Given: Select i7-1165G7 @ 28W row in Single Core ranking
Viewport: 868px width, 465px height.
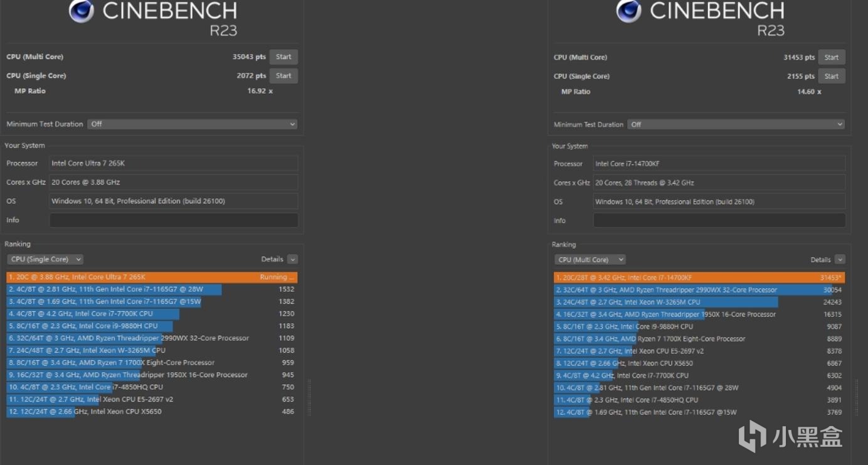Looking at the screenshot, I should [152, 289].
